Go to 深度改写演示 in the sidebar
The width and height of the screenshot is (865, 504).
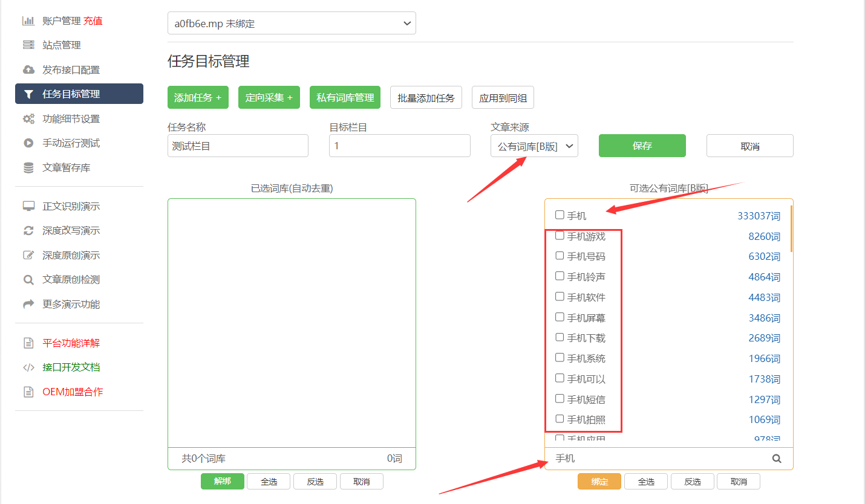tap(71, 231)
